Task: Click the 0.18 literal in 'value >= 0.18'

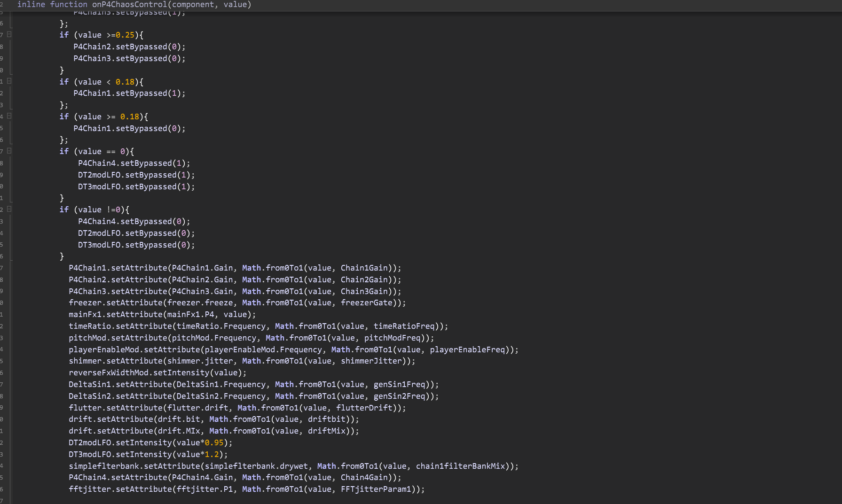Action: tap(129, 116)
